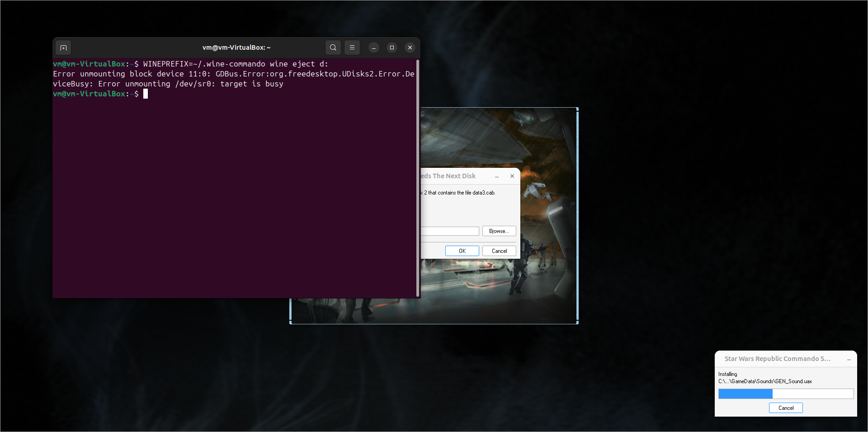Click the installation progress bar

coord(786,394)
